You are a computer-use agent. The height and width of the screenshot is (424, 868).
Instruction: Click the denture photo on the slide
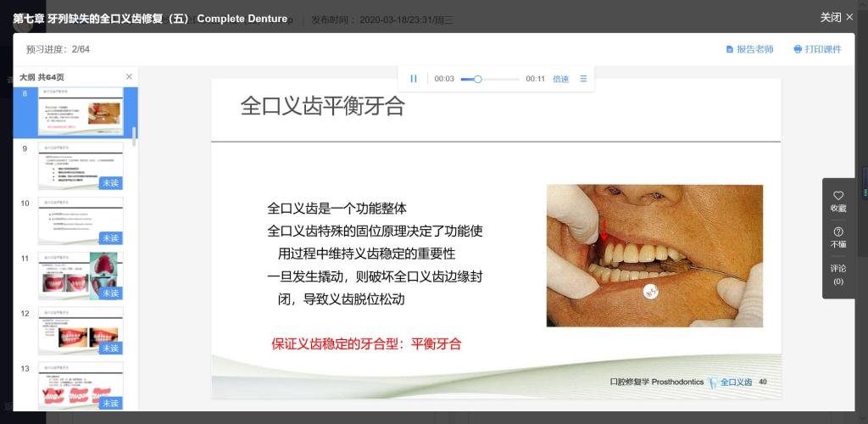point(654,255)
